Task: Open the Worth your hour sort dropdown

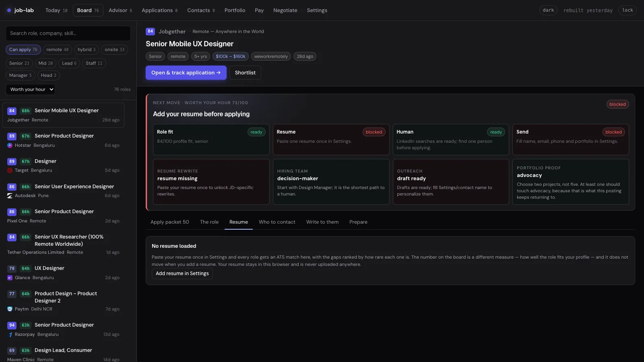Action: point(30,89)
